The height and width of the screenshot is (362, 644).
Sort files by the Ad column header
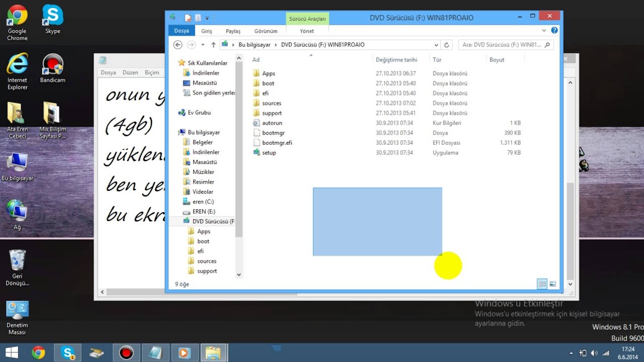tap(256, 60)
